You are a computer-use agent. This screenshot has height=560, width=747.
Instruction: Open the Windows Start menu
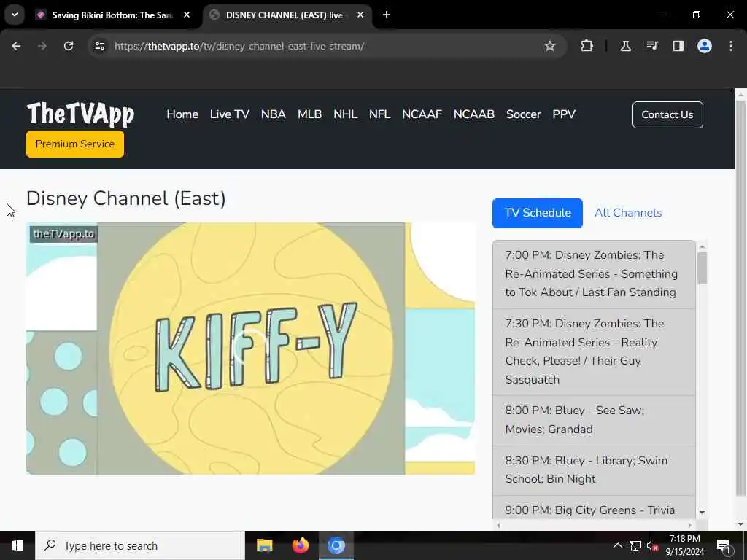18,545
